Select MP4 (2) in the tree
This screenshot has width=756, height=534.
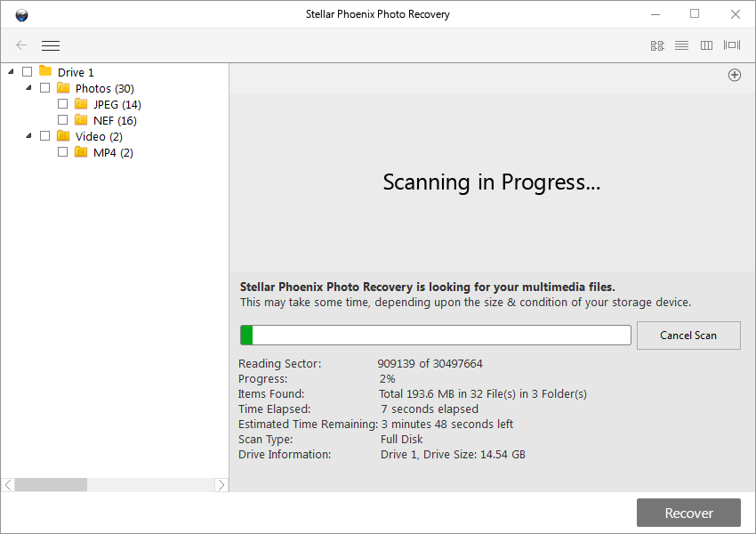[x=113, y=152]
